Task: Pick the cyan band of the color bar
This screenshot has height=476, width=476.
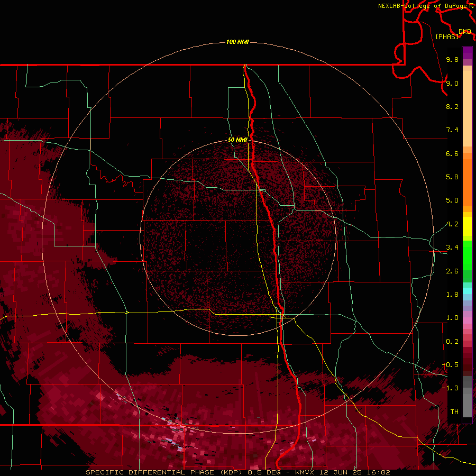Action: coord(467,291)
